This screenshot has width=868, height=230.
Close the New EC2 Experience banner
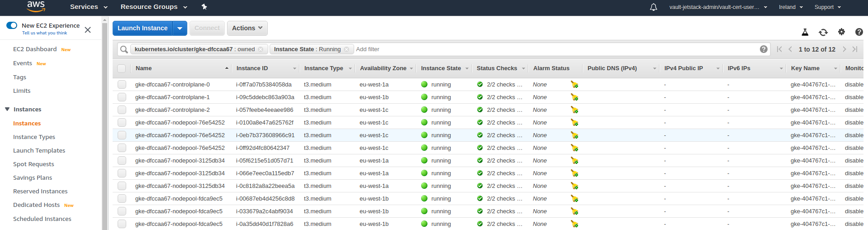click(88, 30)
